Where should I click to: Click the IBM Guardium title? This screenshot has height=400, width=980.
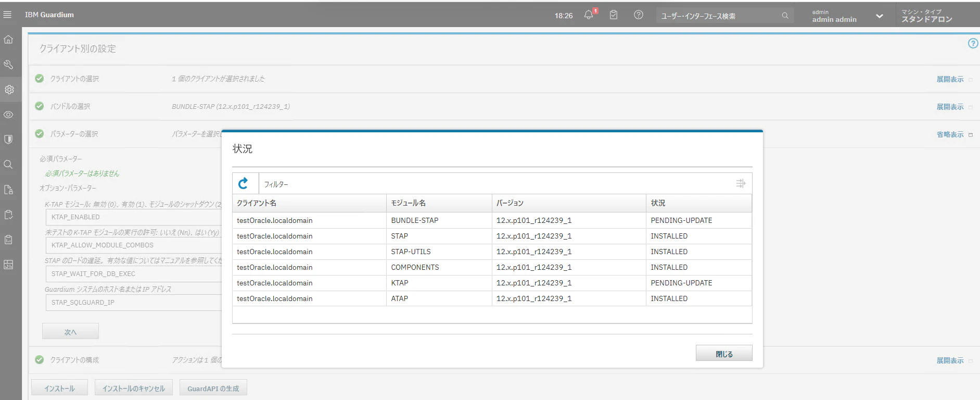point(49,15)
